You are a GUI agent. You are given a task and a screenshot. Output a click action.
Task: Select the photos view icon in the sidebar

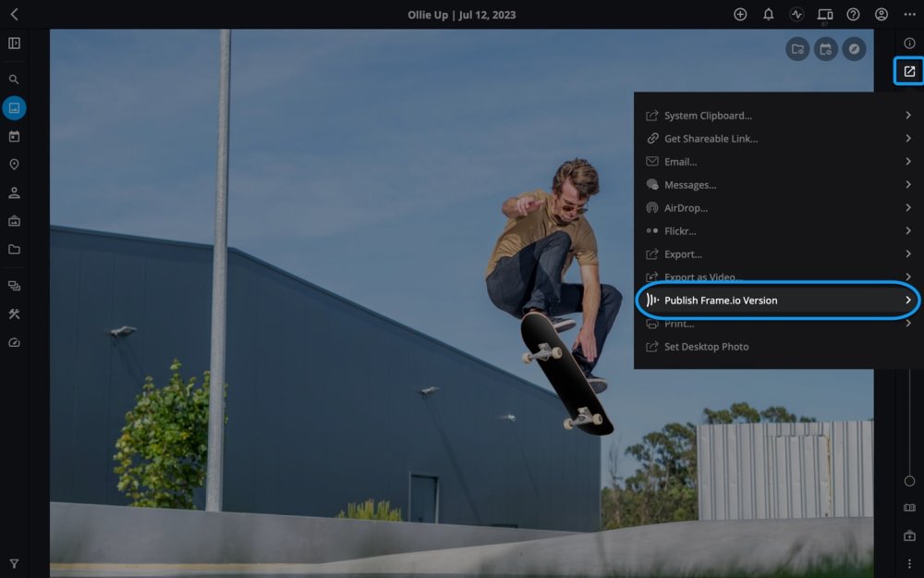coord(14,108)
